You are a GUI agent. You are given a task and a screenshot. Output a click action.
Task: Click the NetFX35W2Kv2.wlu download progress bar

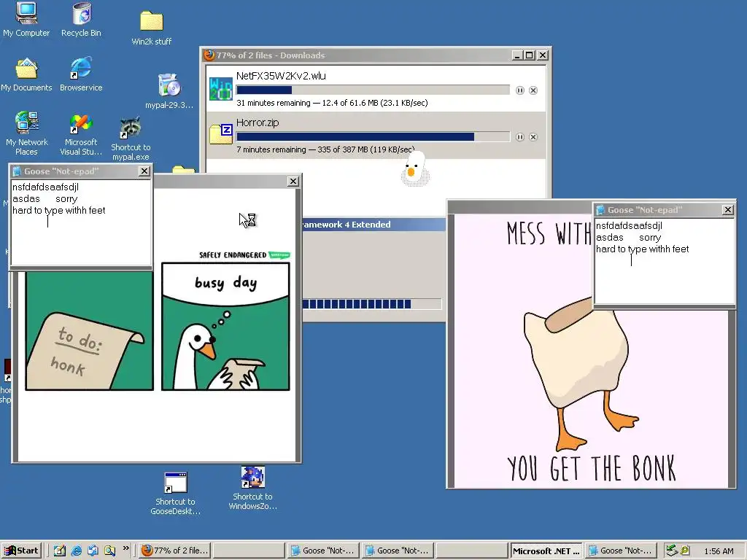pos(373,90)
